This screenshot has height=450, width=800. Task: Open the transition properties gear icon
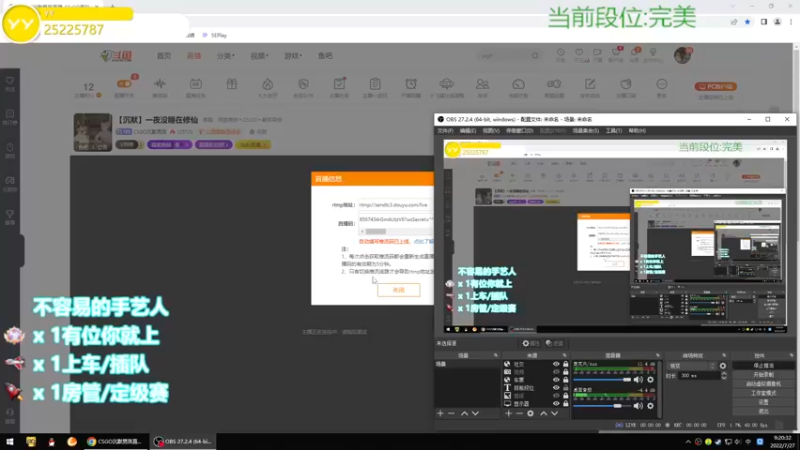722,366
